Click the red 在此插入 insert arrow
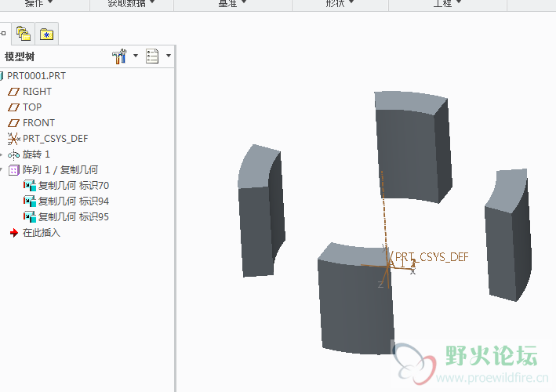This screenshot has height=392, width=556. click(x=13, y=233)
